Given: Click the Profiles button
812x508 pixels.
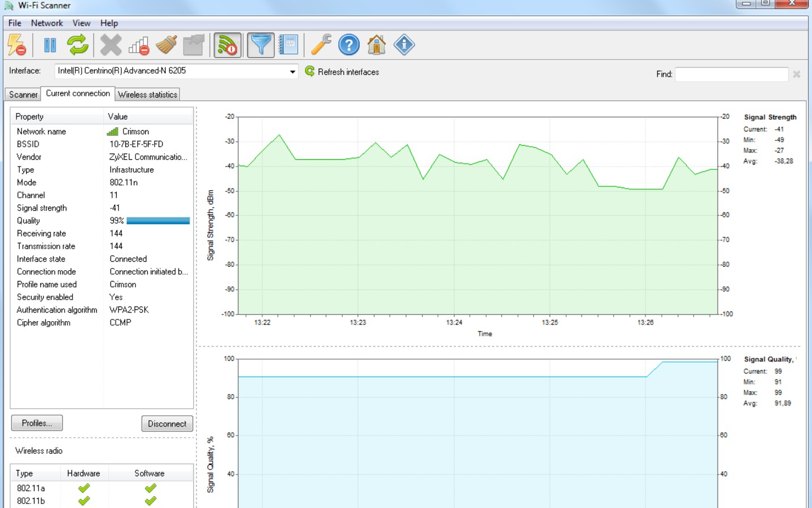Looking at the screenshot, I should point(36,423).
